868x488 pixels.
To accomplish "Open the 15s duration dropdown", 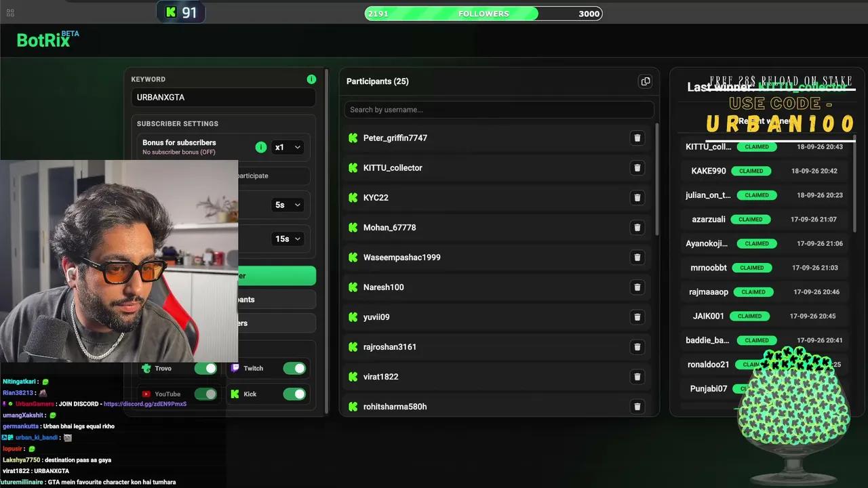I will [288, 239].
